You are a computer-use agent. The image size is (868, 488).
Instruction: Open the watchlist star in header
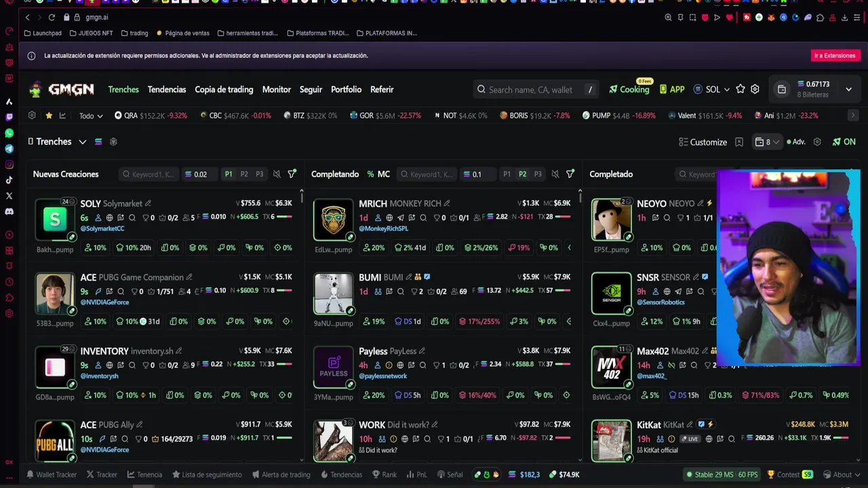pyautogui.click(x=741, y=89)
